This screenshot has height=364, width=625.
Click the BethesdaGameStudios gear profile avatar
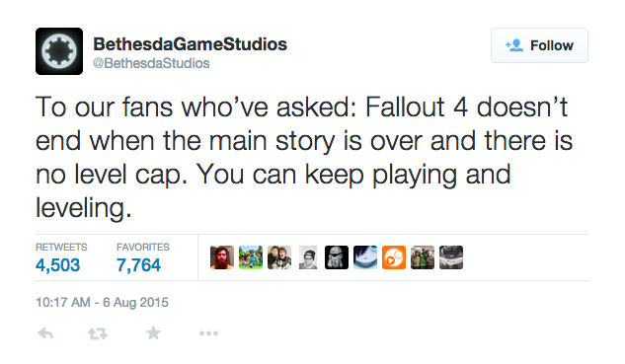click(x=59, y=51)
